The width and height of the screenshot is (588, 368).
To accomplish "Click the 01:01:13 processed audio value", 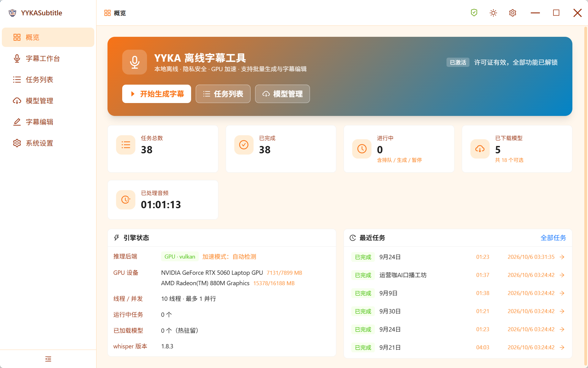I will (161, 205).
